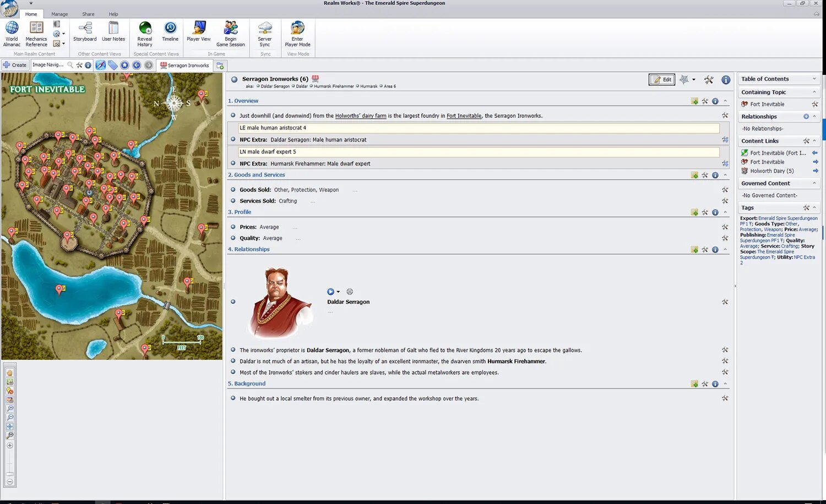Collapse the Containing Topic panel
Screen dimensions: 826x504
814,92
